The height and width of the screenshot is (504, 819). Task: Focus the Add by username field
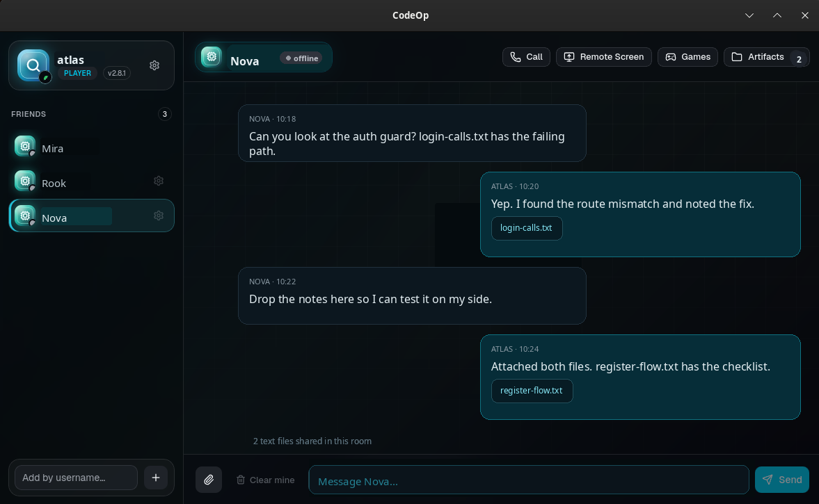click(77, 478)
